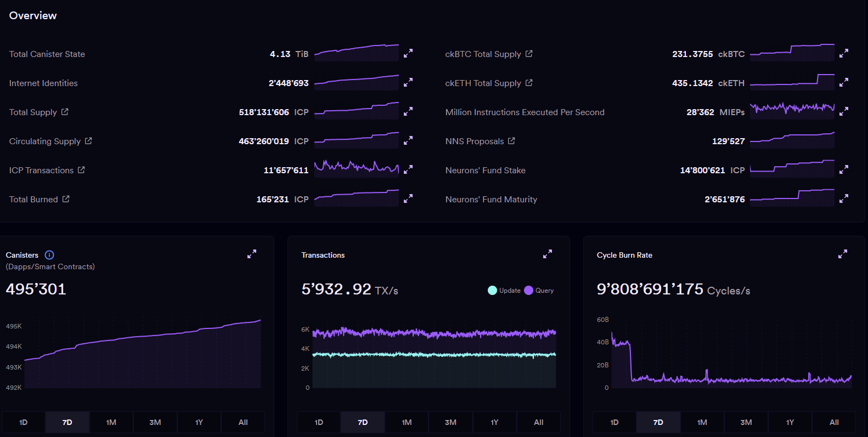Expand the Neurons' Fund Maturity chart

click(843, 199)
